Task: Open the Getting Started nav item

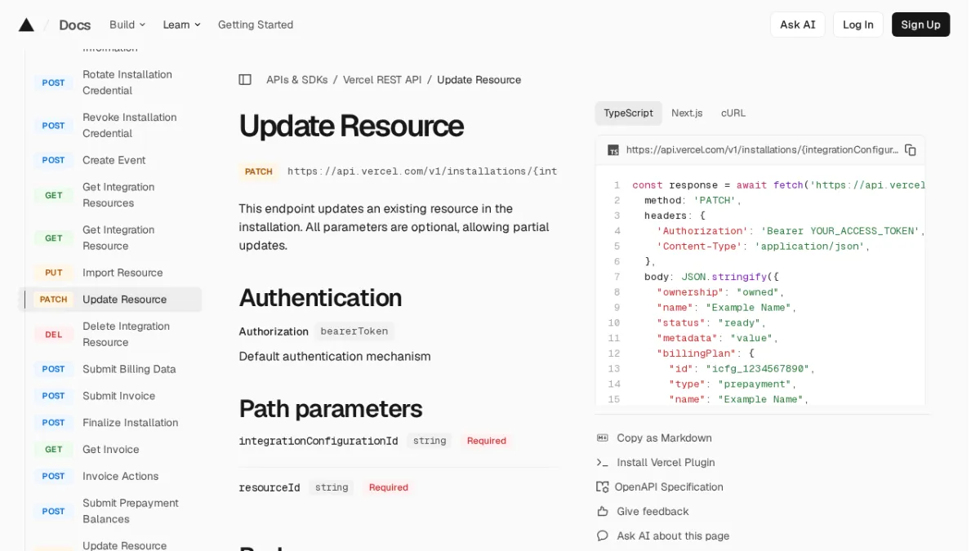Action: click(x=256, y=24)
